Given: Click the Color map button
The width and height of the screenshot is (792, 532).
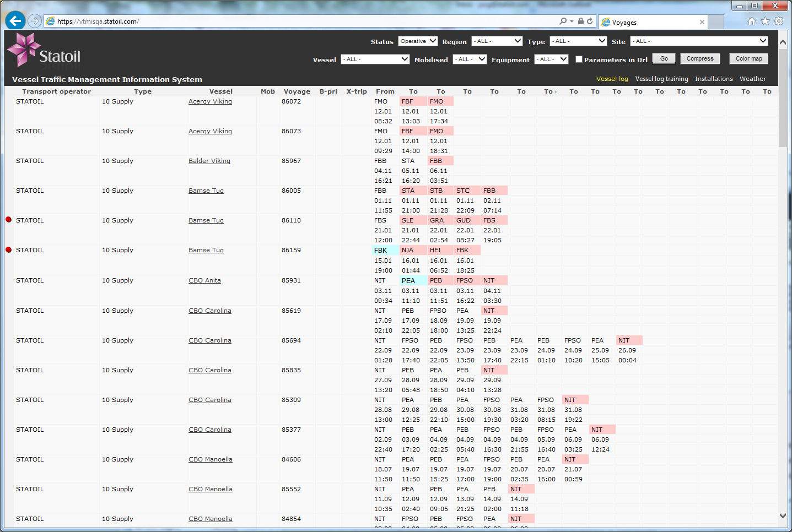Looking at the screenshot, I should pos(748,59).
